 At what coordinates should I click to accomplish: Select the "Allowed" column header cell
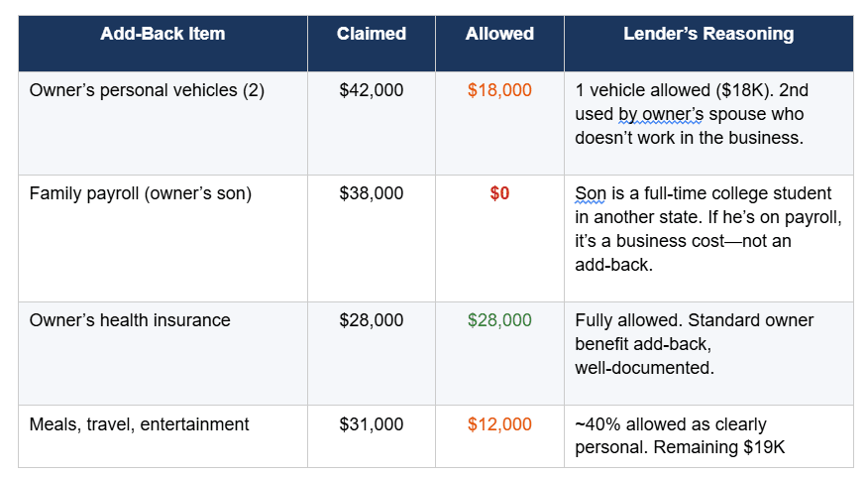[499, 34]
